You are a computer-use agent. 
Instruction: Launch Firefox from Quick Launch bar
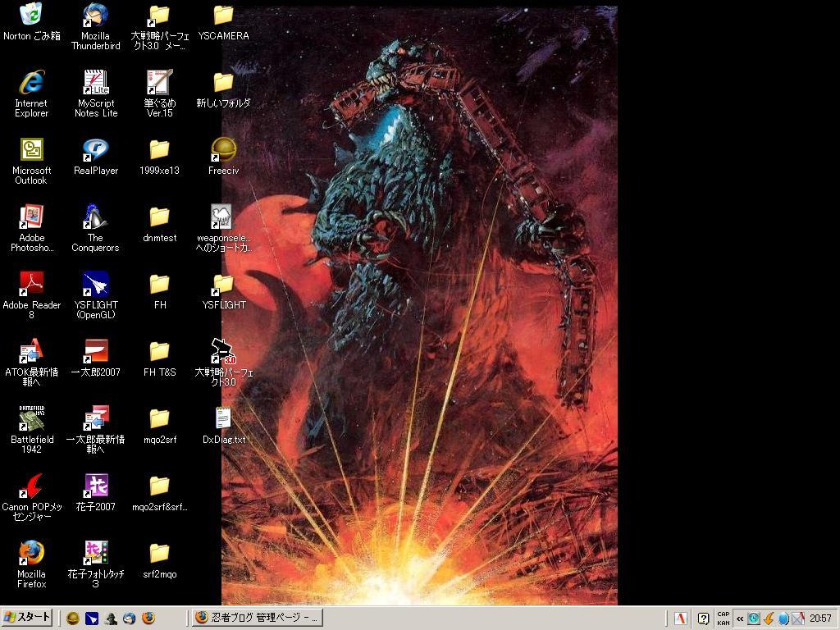[x=148, y=619]
